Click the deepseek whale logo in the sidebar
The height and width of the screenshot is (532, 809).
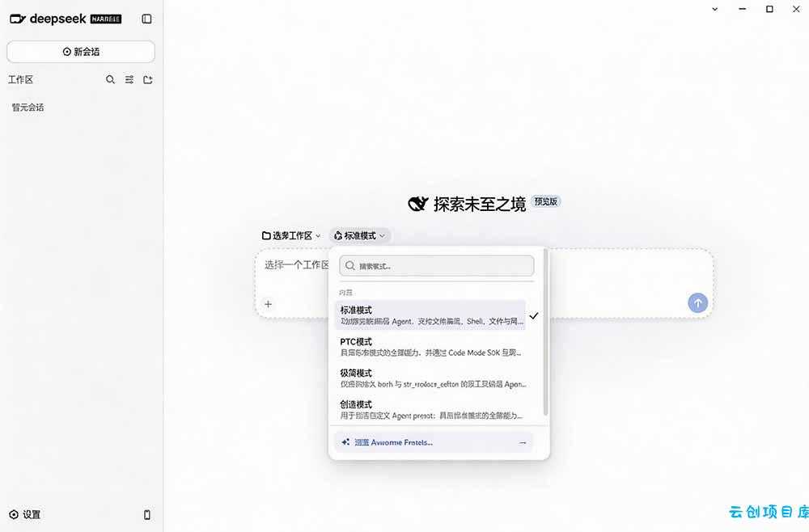tap(18, 19)
